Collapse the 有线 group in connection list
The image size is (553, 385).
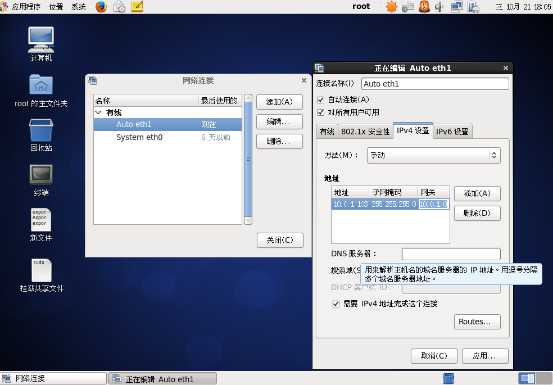98,113
